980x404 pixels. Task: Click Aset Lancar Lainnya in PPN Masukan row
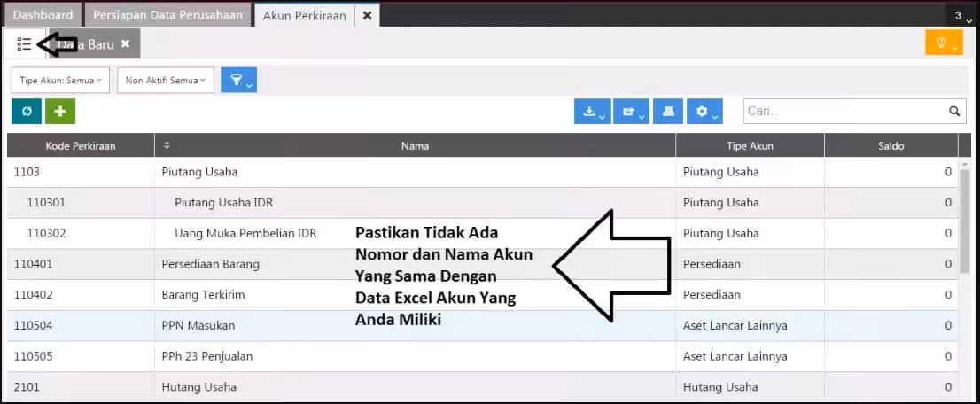735,325
